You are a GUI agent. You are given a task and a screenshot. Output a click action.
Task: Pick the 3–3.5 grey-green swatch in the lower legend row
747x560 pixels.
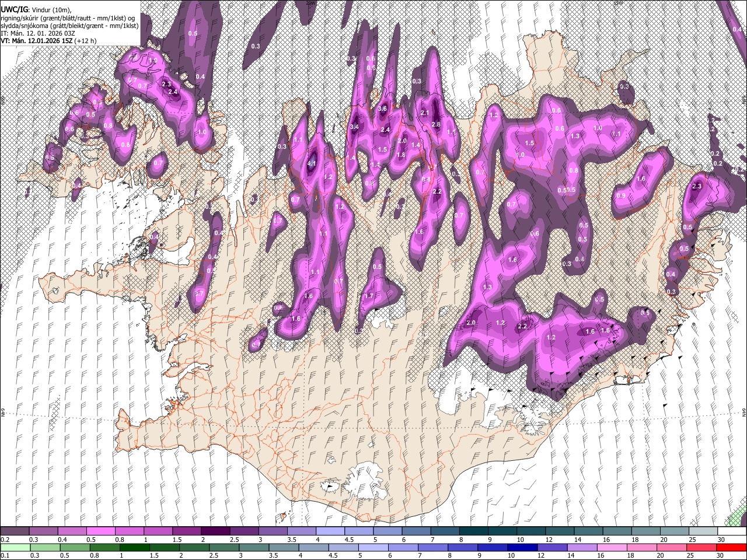(x=254, y=547)
